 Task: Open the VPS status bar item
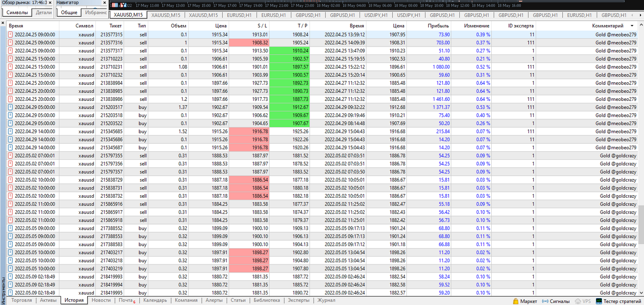tap(583, 301)
